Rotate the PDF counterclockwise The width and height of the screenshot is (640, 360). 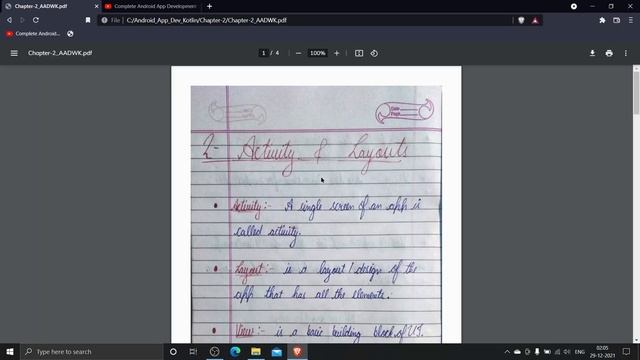374,53
